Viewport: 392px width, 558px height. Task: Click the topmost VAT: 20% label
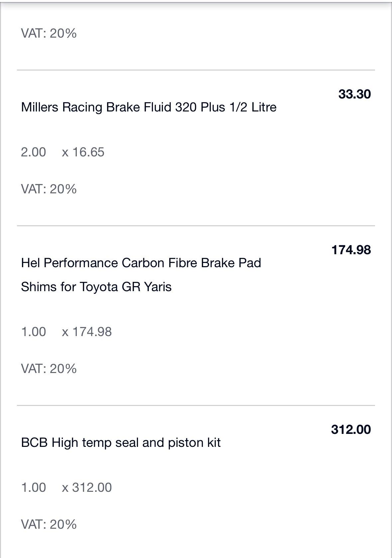pos(49,33)
